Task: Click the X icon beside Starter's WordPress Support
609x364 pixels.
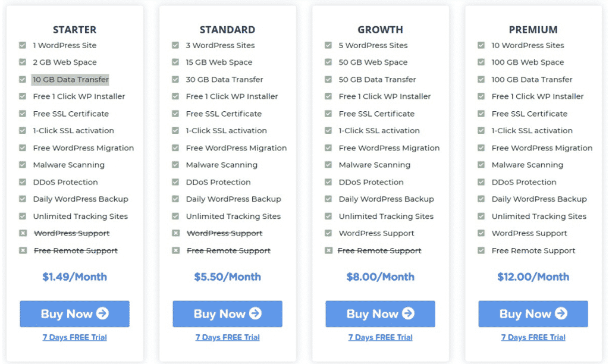Action: click(23, 233)
